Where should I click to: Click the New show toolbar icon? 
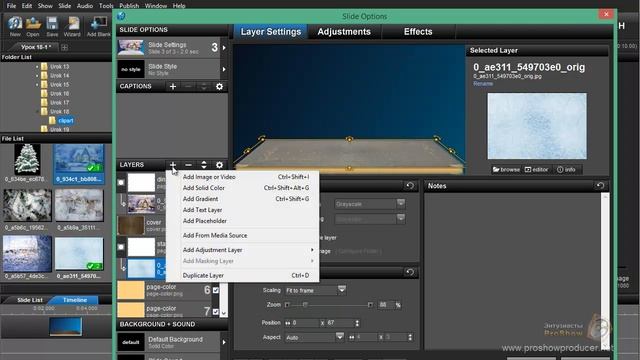[x=15, y=26]
